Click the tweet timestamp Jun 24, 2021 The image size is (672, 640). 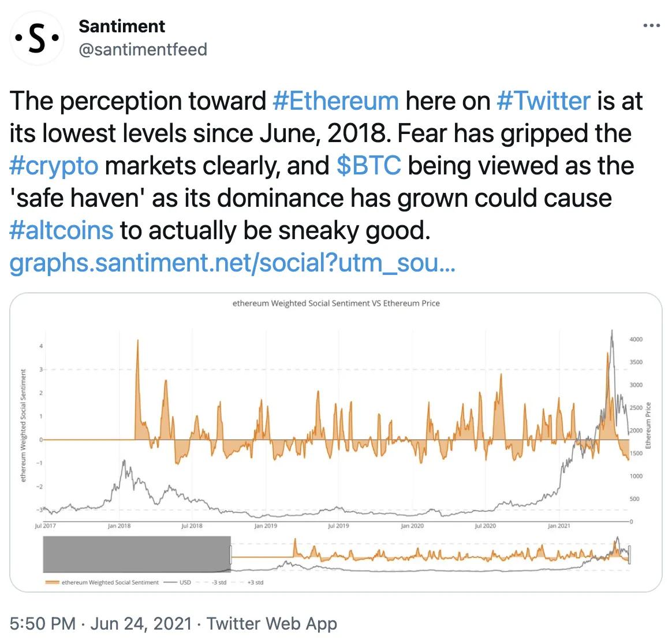click(141, 624)
